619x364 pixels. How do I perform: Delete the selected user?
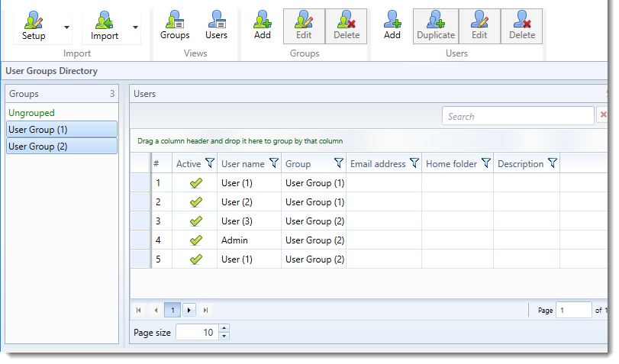point(522,26)
